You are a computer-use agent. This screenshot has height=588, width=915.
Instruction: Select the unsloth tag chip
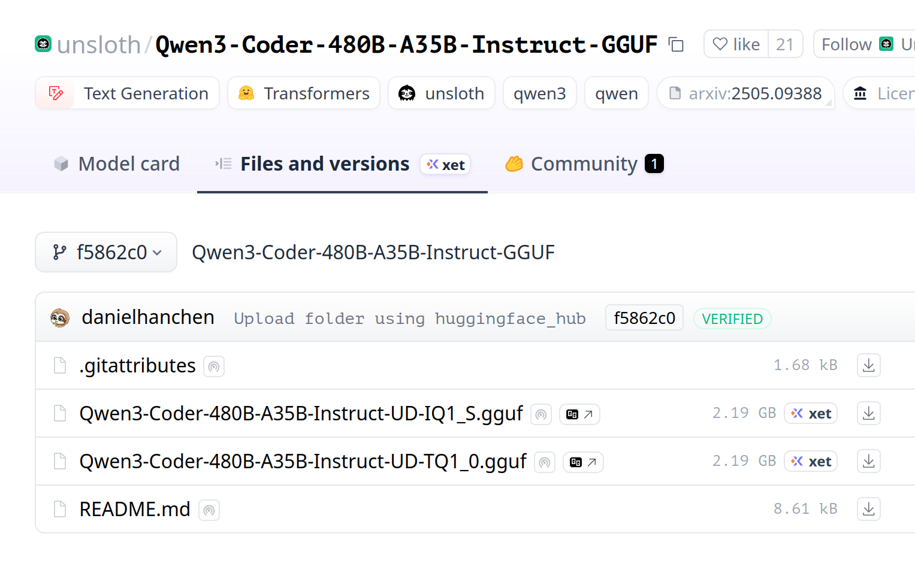pos(442,93)
